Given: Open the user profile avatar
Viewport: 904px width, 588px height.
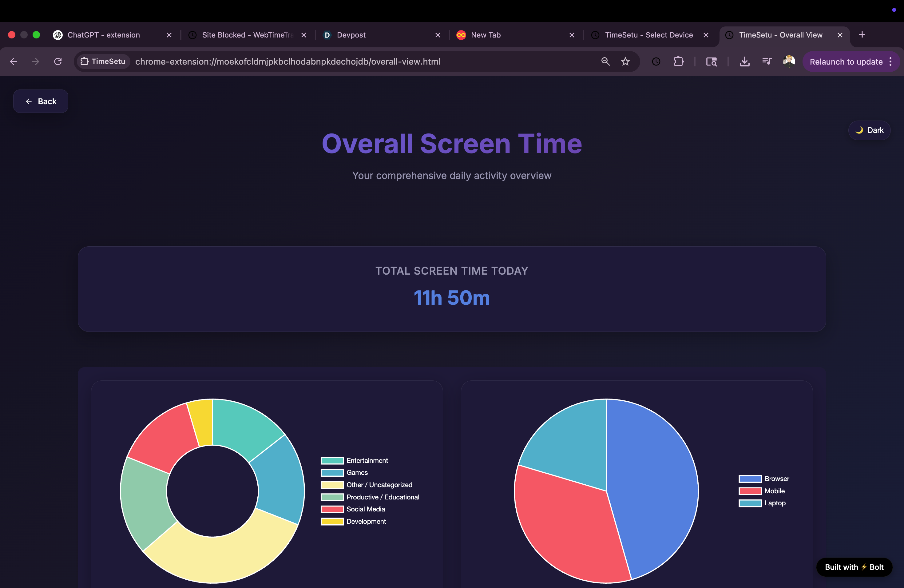Looking at the screenshot, I should click(789, 62).
